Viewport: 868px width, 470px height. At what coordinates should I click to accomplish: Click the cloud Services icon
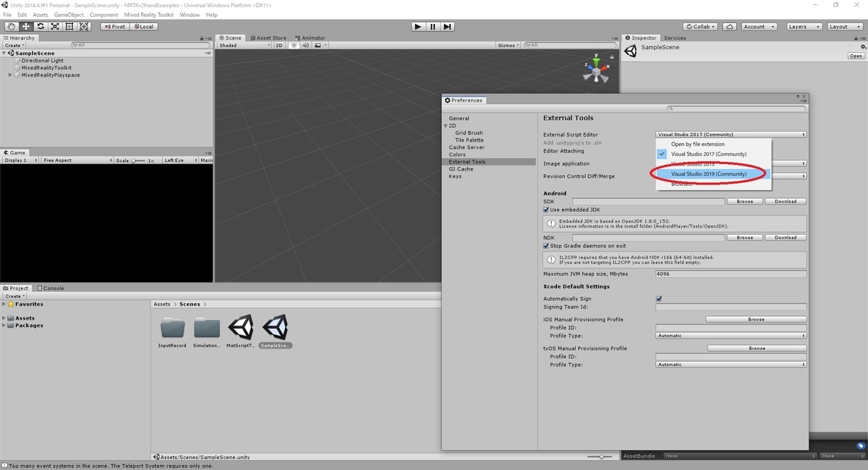coord(730,27)
